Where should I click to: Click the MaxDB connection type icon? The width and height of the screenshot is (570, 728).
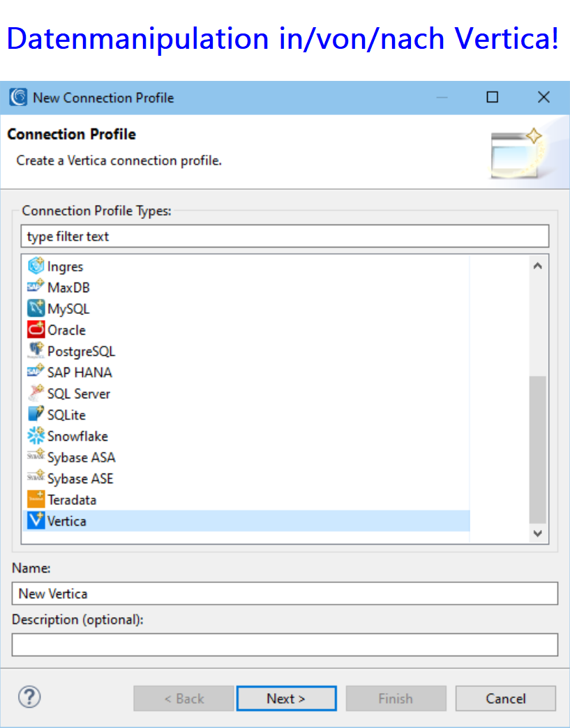pos(36,287)
